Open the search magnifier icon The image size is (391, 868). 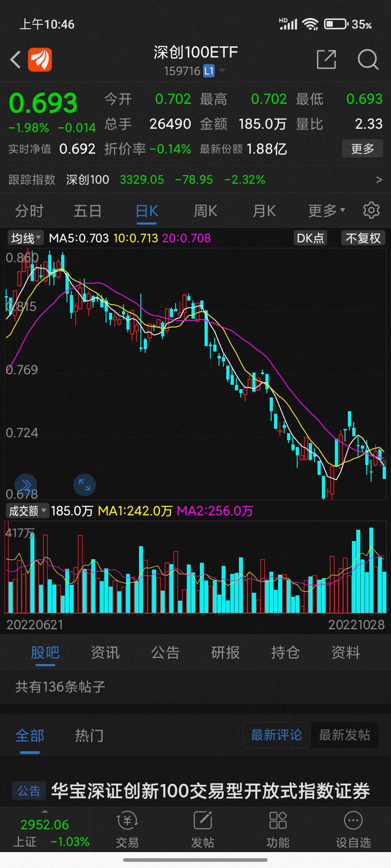368,59
